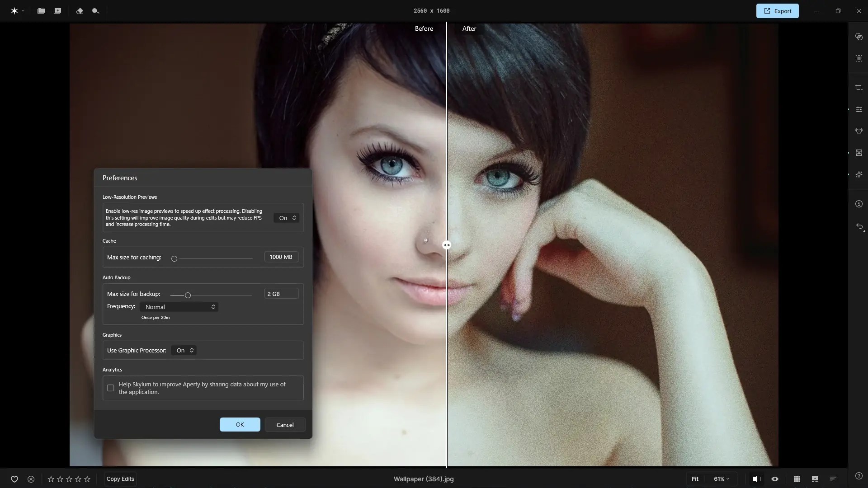Click the Undo icon in the sidebar
Viewport: 868px width, 488px height.
859,227
